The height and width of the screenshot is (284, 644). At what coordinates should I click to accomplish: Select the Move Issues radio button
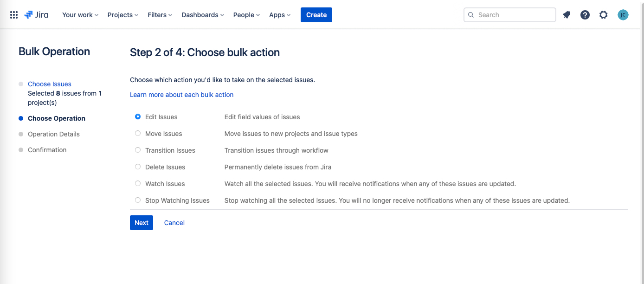click(138, 134)
